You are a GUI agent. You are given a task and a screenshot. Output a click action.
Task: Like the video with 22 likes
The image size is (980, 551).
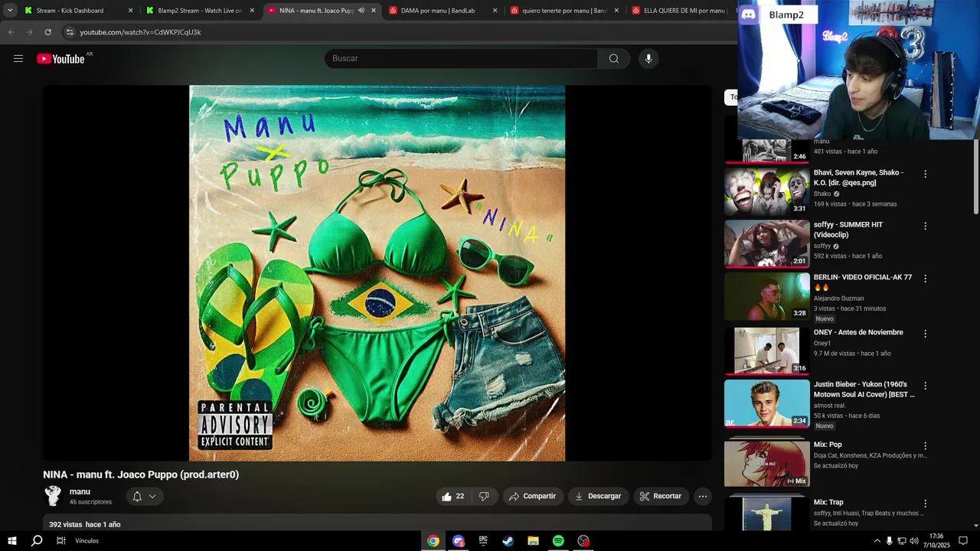point(453,496)
